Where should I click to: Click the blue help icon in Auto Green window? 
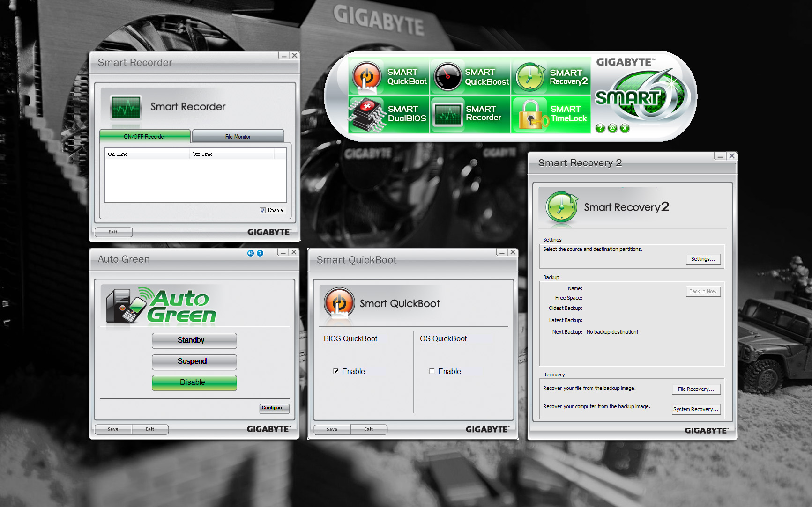(x=260, y=253)
